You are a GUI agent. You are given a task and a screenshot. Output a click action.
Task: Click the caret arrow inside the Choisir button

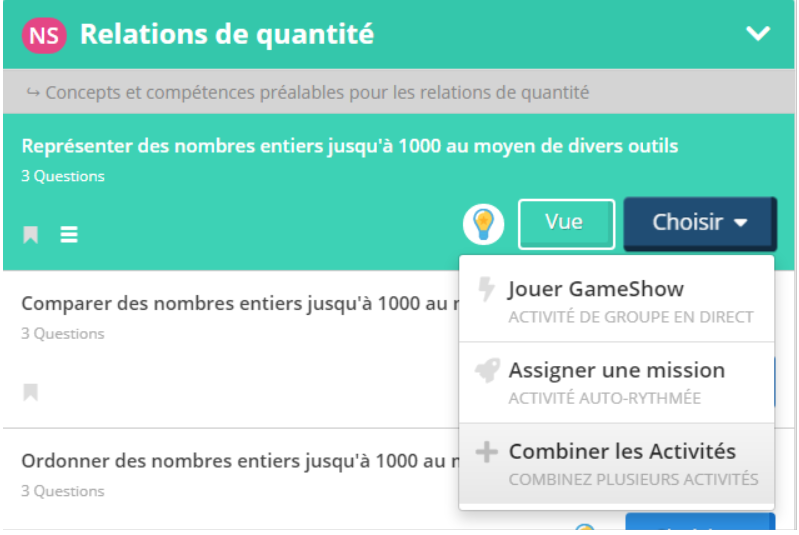(740, 223)
